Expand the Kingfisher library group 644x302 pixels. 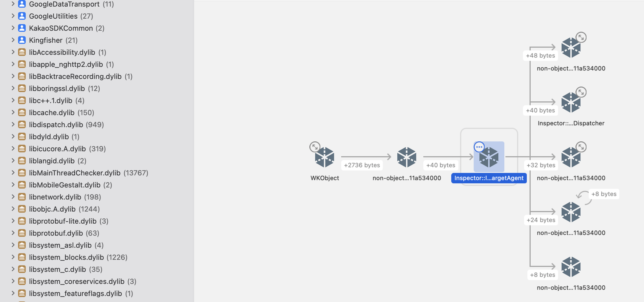[13, 40]
